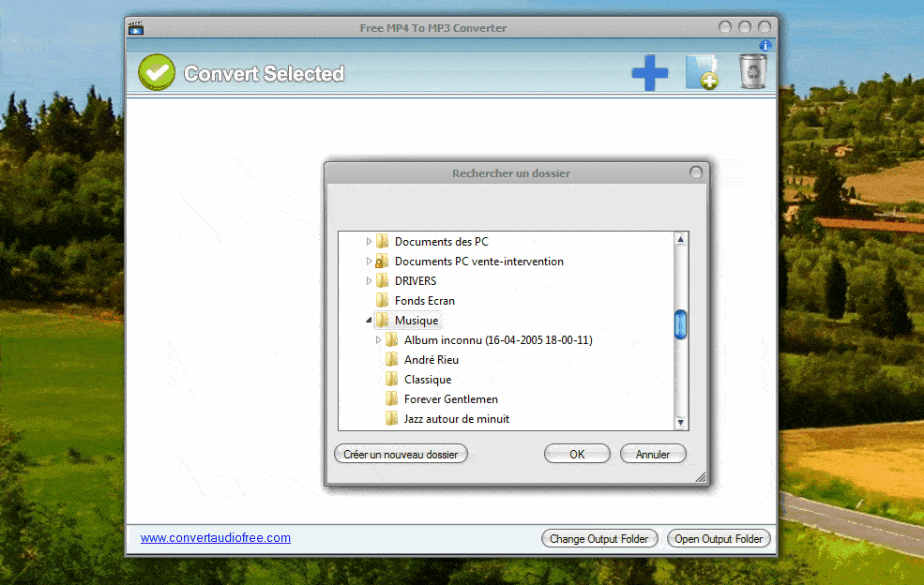The height and width of the screenshot is (585, 924).
Task: Click the locked Documents PC vente-intervention folder icon
Action: coord(383,261)
